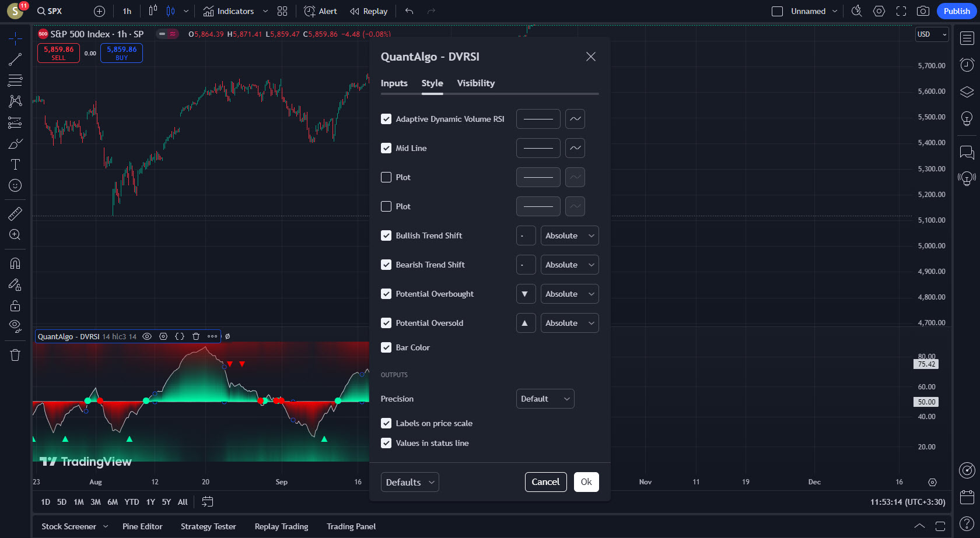The height and width of the screenshot is (538, 980).
Task: Click the Magnet mode icon
Action: tap(15, 263)
